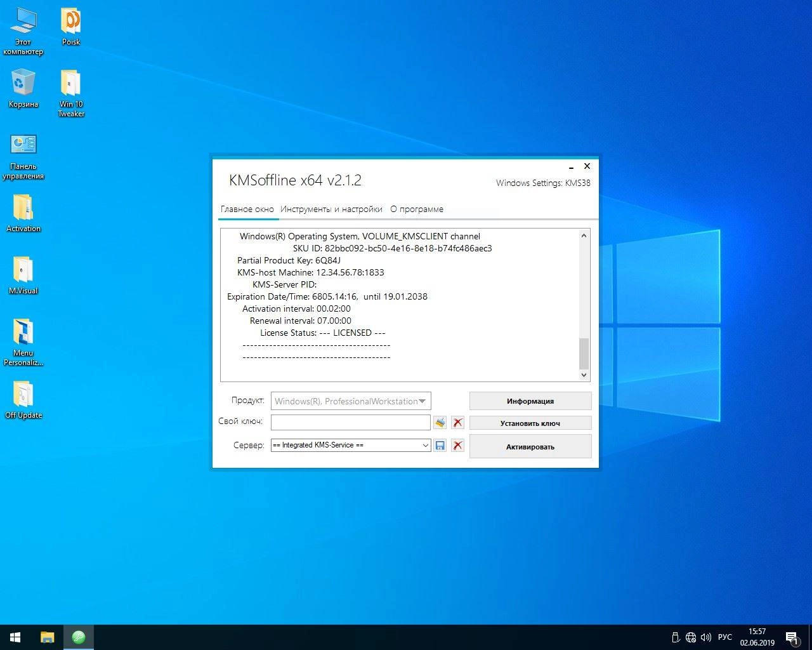This screenshot has height=650, width=812.
Task: Click the USB safely remove tray icon
Action: (x=676, y=637)
